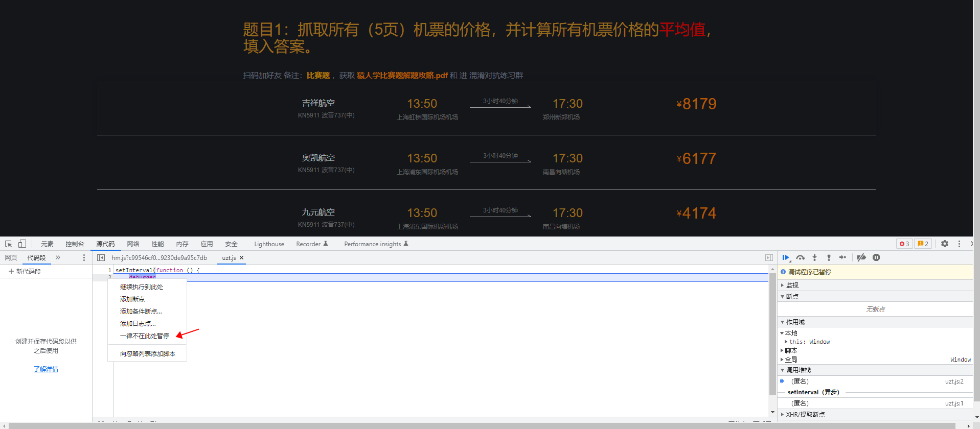The width and height of the screenshot is (980, 429).
Task: Select the 源代码 panel tab
Action: [x=105, y=244]
